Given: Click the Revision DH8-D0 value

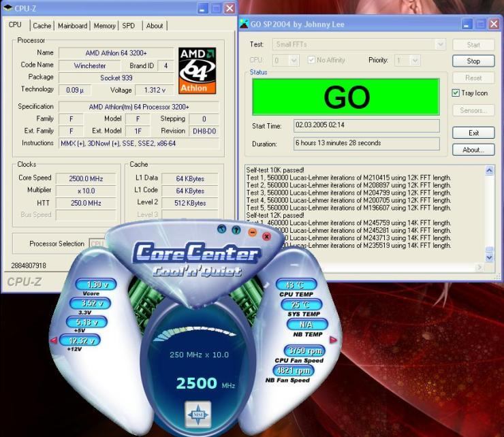Looking at the screenshot, I should [204, 131].
